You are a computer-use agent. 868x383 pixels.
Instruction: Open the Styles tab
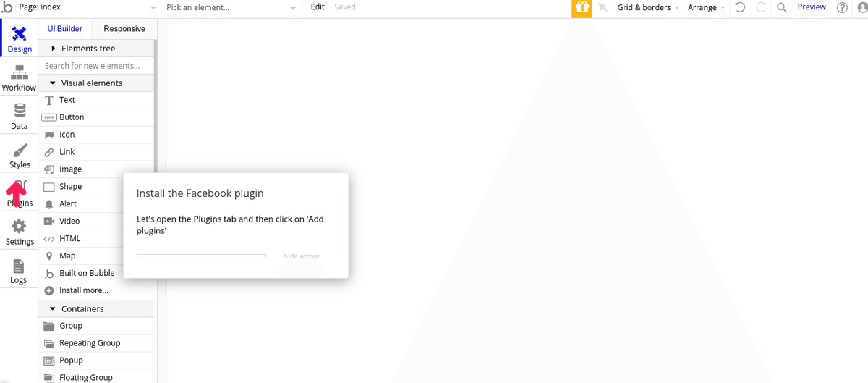(20, 155)
